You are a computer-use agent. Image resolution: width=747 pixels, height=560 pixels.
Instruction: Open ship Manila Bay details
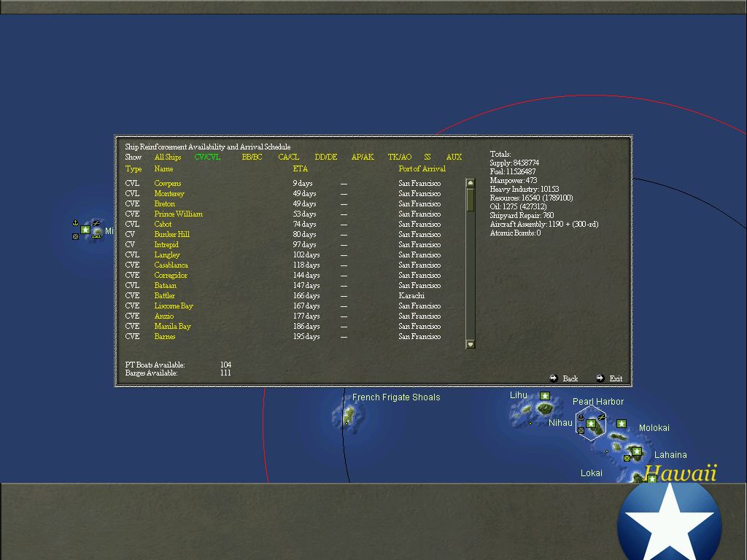pos(172,327)
